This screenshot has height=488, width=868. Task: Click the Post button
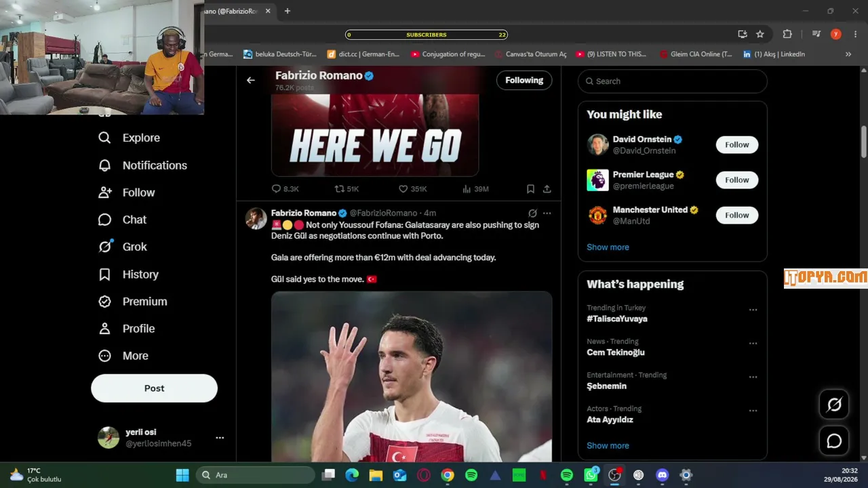[154, 388]
